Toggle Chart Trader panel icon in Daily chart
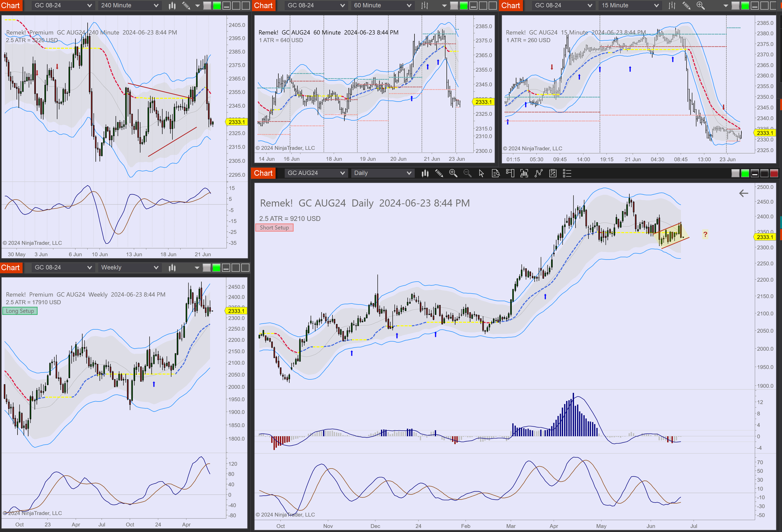 tap(510, 173)
